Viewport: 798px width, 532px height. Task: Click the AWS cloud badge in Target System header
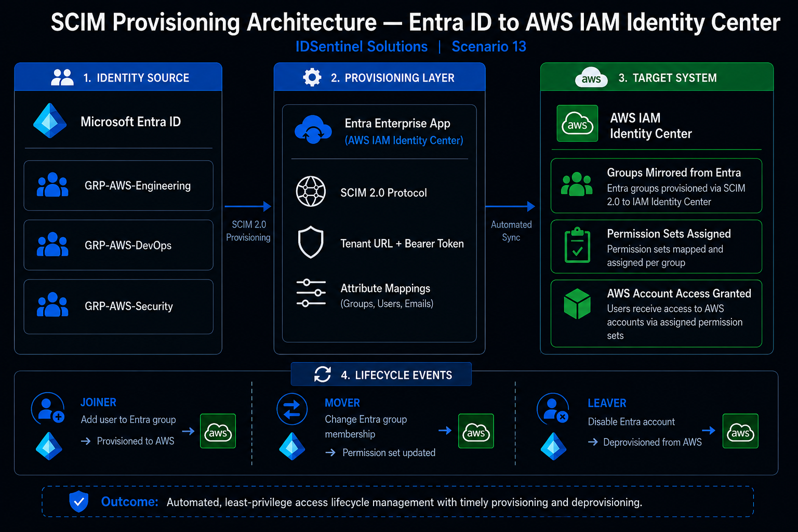click(591, 78)
